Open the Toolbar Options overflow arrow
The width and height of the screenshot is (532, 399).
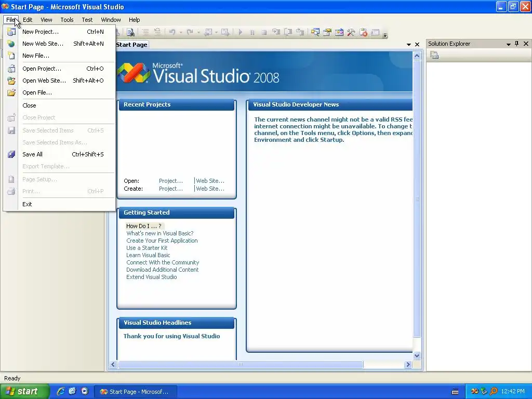click(385, 35)
